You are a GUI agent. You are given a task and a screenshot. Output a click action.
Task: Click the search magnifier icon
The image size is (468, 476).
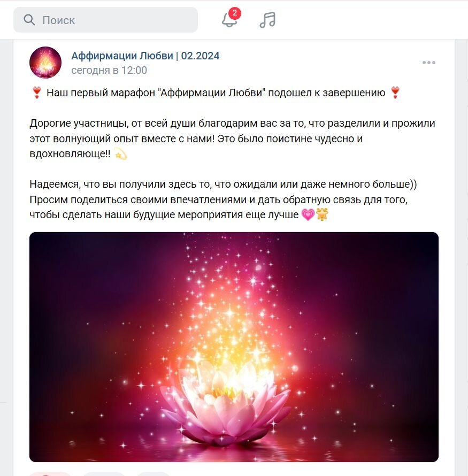tap(29, 20)
